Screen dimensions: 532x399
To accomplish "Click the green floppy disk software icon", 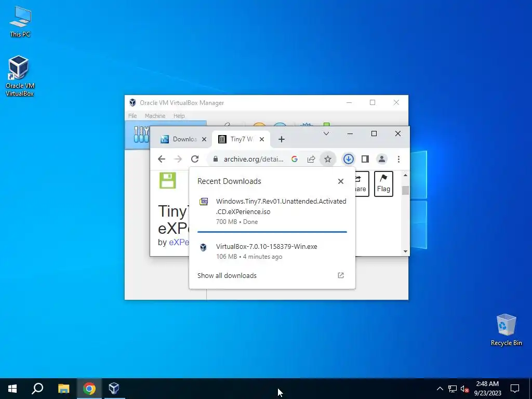I will point(168,180).
